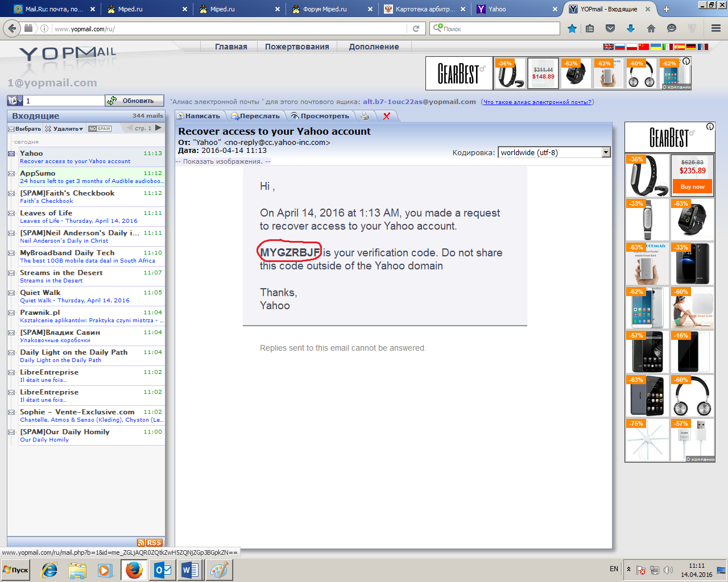This screenshot has height=582, width=728.
Task: Open the Показать изображения link
Action: pyautogui.click(x=223, y=161)
